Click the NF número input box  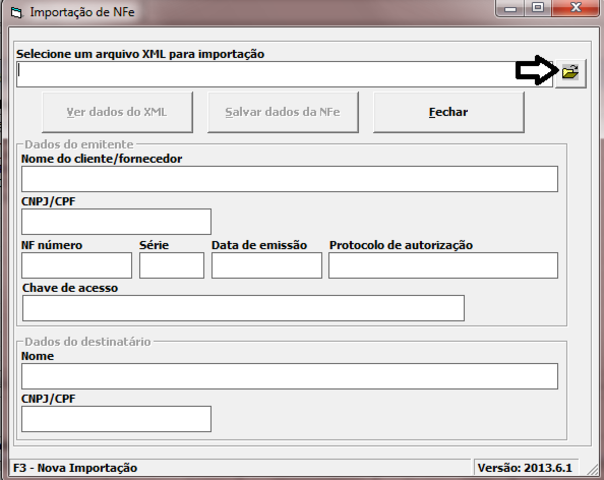point(77,265)
